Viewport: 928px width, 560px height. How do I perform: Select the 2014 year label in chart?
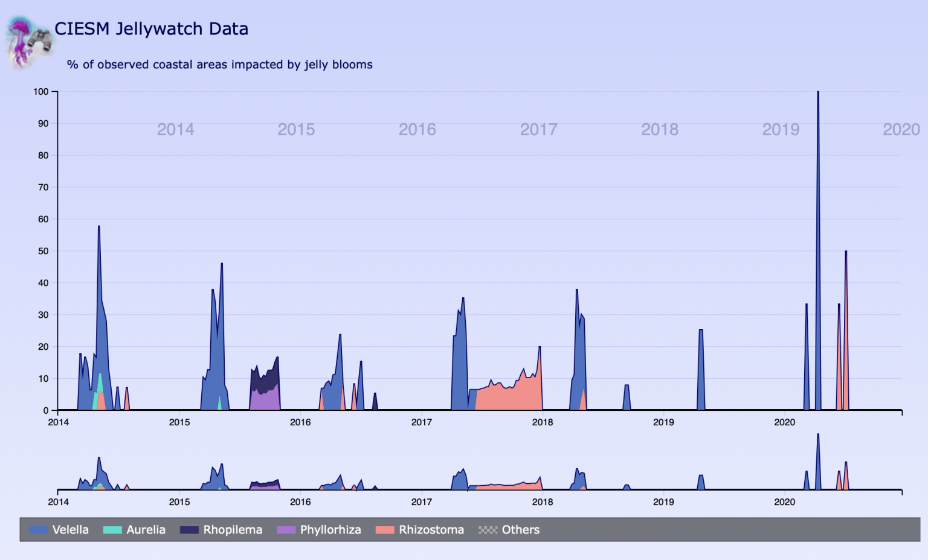point(175,129)
